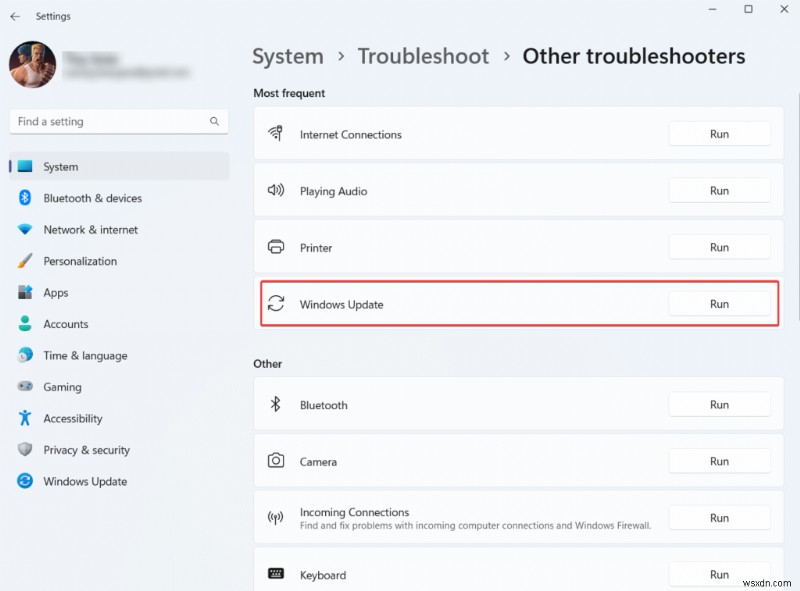Run the Playing Audio troubleshooter

point(719,191)
